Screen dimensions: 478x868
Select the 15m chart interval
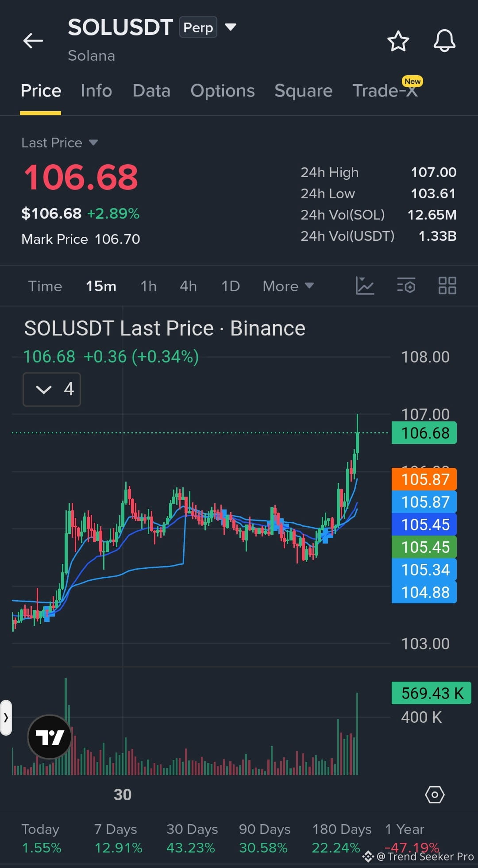(101, 286)
